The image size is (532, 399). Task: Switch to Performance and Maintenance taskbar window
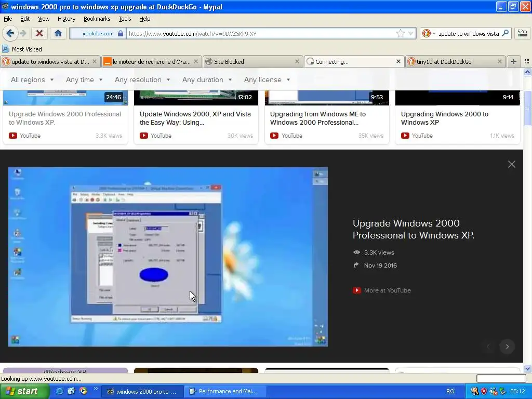pyautogui.click(x=225, y=392)
